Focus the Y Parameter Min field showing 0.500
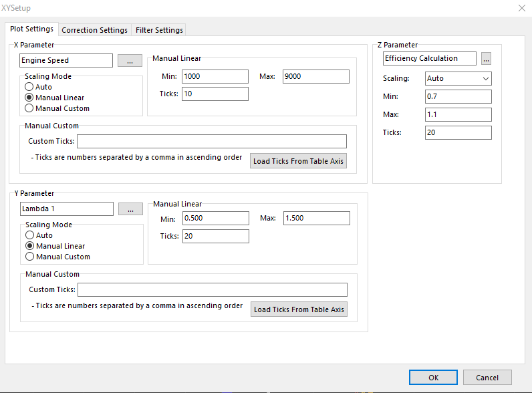The width and height of the screenshot is (532, 393). pos(215,219)
